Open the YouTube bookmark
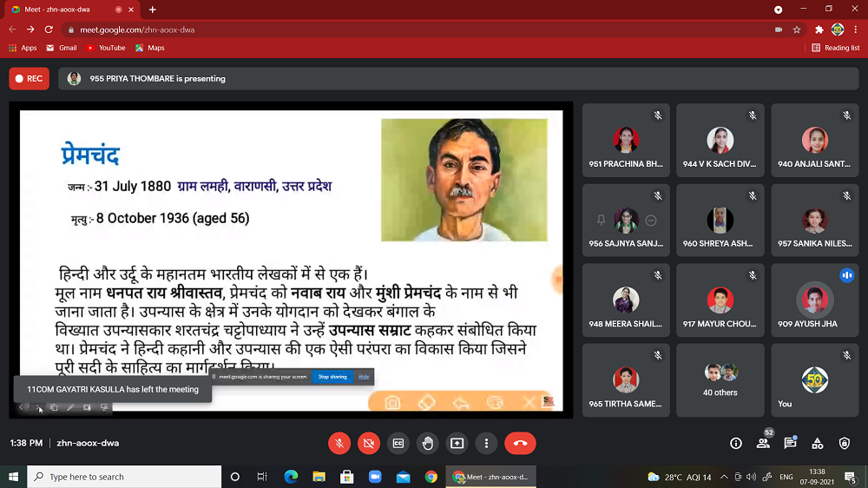868x488 pixels. [106, 48]
